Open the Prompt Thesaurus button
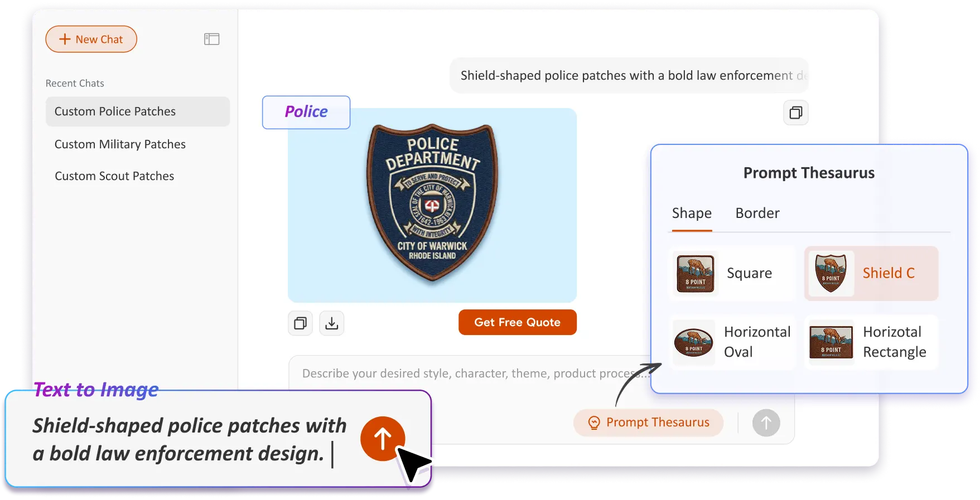This screenshot has height=500, width=980. pos(649,423)
